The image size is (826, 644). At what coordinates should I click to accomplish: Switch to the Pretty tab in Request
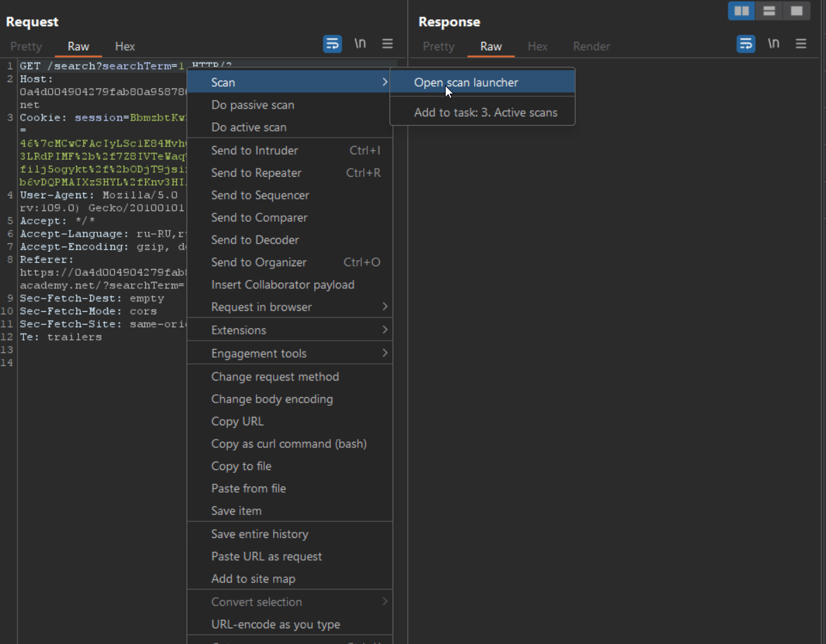(26, 47)
